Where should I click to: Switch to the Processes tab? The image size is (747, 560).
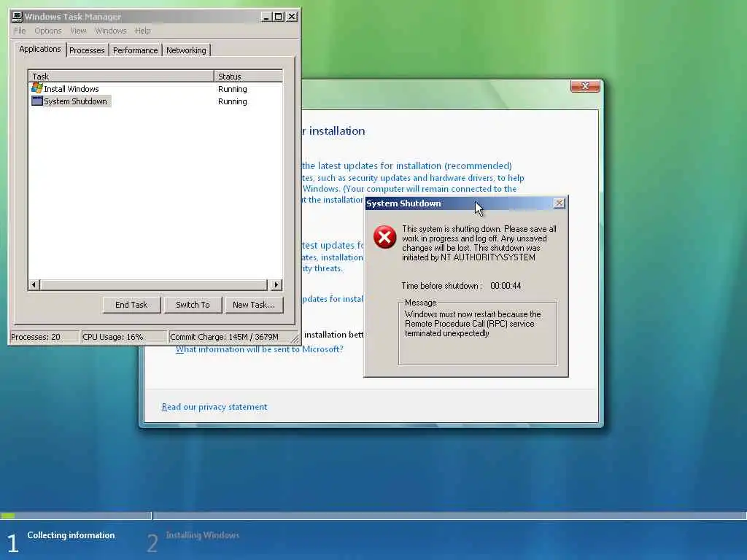coord(87,50)
